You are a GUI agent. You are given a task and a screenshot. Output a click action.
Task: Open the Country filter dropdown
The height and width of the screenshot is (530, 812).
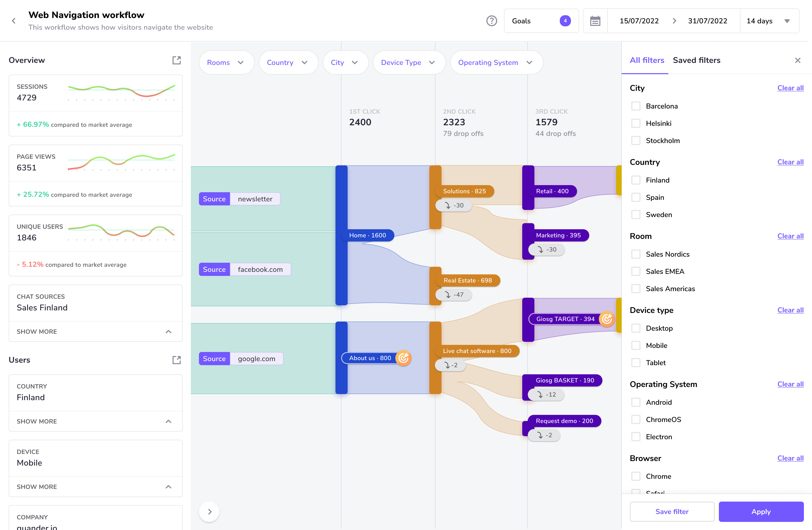pos(288,62)
